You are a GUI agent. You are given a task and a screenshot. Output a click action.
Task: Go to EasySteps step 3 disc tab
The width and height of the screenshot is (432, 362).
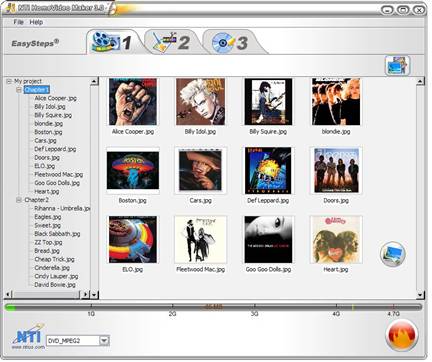230,42
